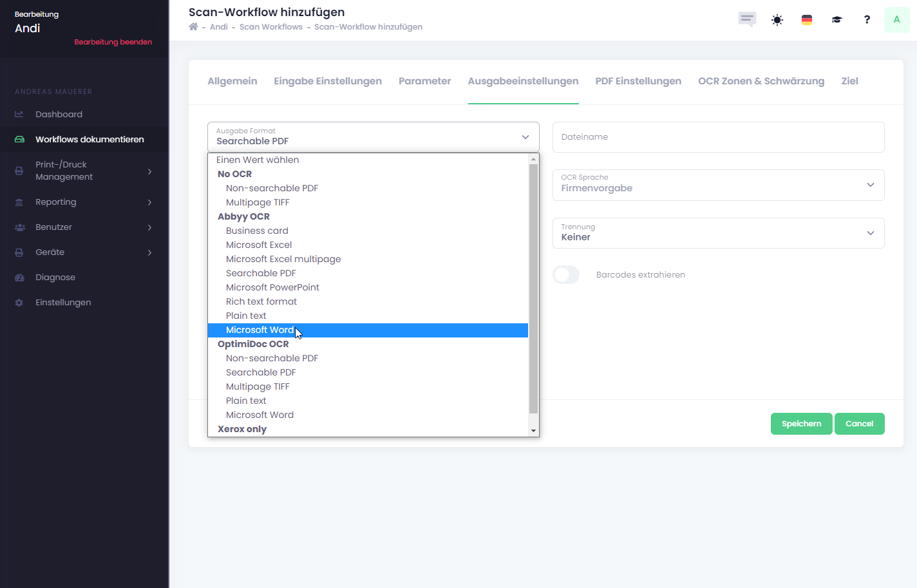Open the Scan Workflows breadcrumb link
The width and height of the screenshot is (917, 588).
coord(271,27)
